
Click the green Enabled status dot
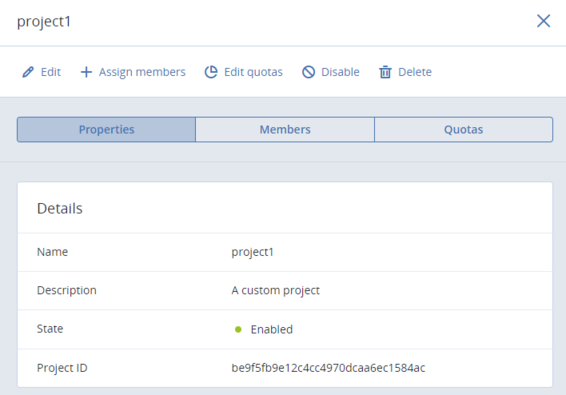pyautogui.click(x=238, y=329)
